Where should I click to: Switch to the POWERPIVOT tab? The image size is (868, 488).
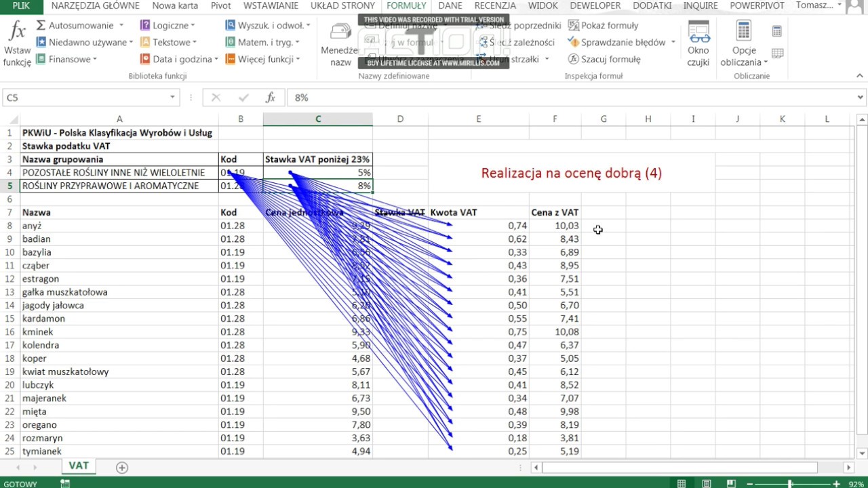757,5
